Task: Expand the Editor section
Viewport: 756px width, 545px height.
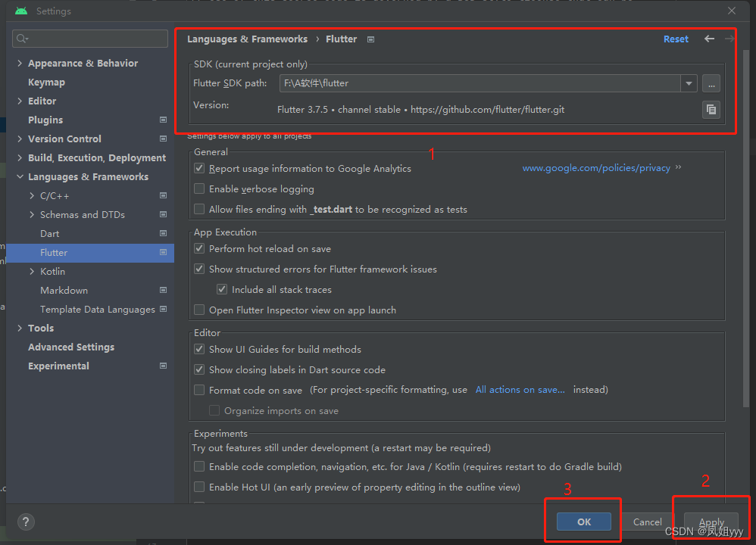Action: (20, 101)
